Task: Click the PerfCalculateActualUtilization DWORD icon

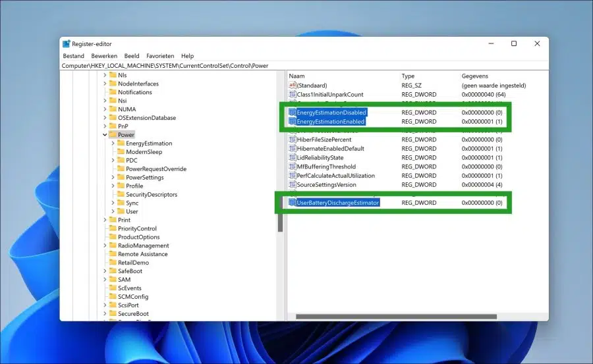Action: coord(293,176)
